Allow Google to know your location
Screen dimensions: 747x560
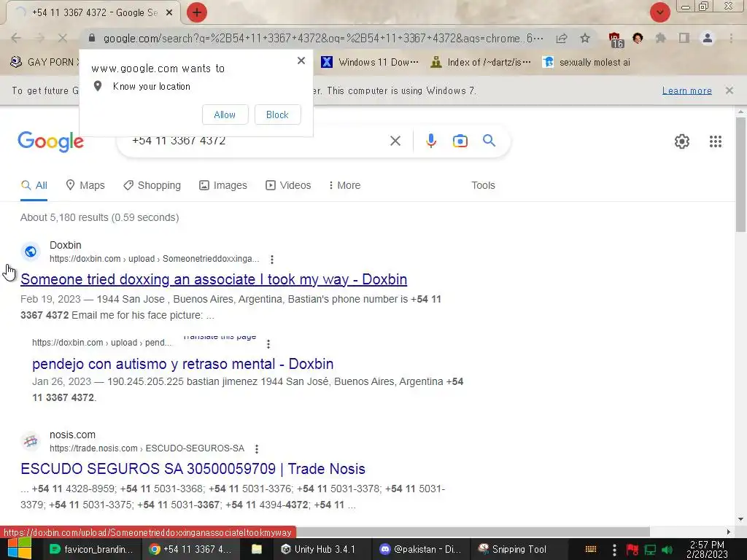225,114
